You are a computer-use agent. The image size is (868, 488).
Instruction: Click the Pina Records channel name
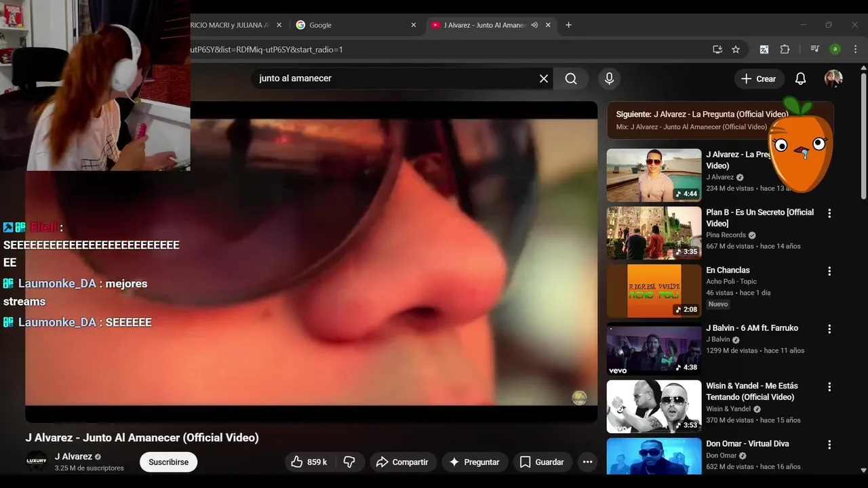(x=726, y=235)
